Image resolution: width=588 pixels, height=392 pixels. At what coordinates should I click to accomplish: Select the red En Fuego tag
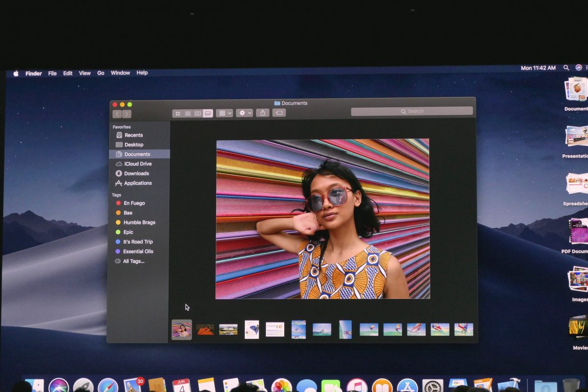[x=140, y=203]
